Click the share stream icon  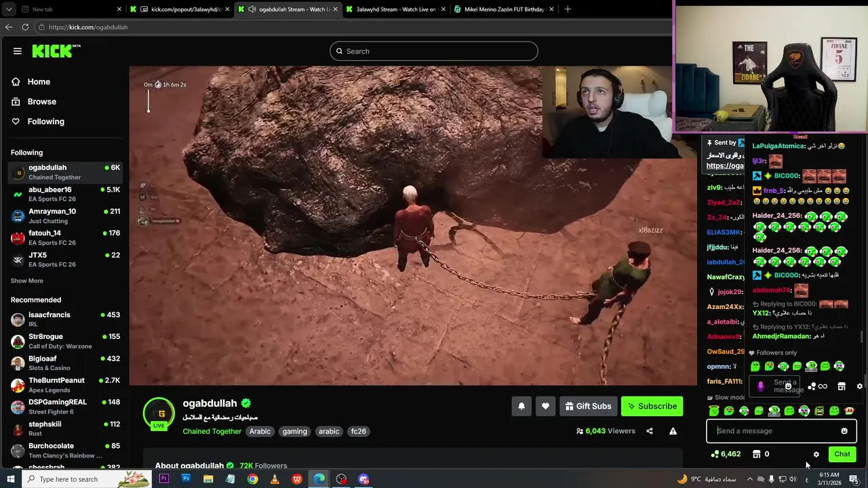coord(650,431)
